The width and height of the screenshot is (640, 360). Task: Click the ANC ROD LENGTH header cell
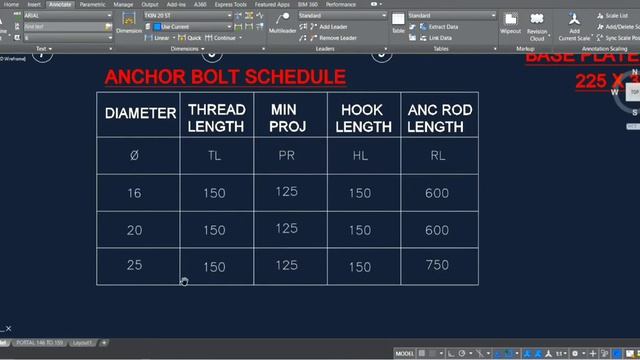click(440, 114)
